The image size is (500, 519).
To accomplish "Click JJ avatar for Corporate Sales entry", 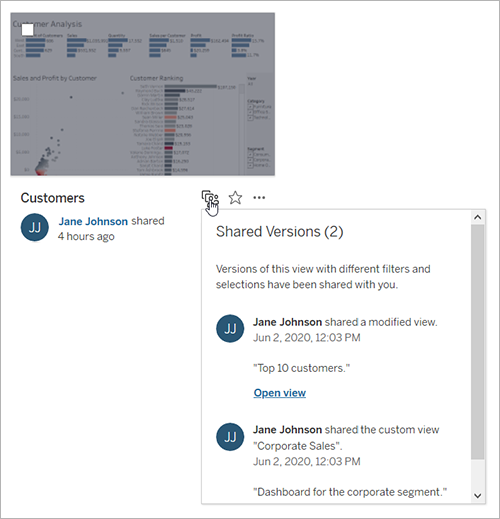I will pyautogui.click(x=230, y=437).
